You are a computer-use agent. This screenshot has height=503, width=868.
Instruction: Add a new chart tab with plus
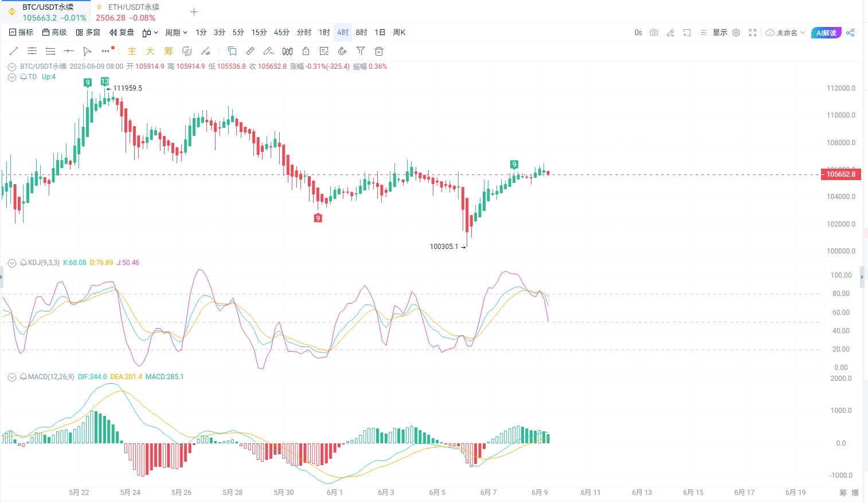pyautogui.click(x=194, y=12)
